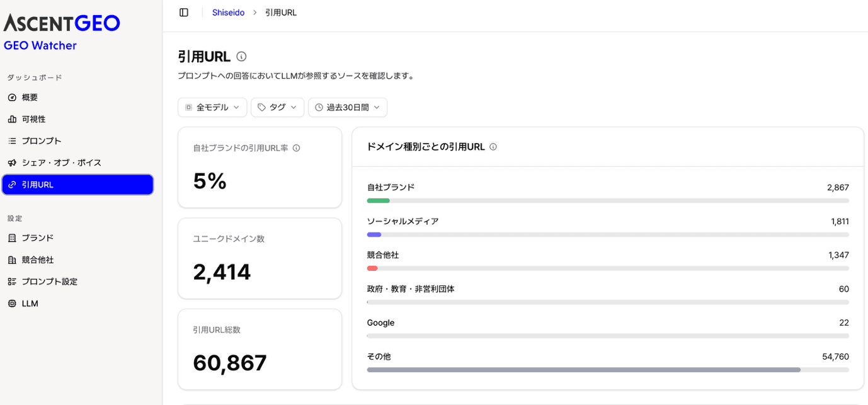Open 競合他社 settings in sidebar

(x=77, y=260)
